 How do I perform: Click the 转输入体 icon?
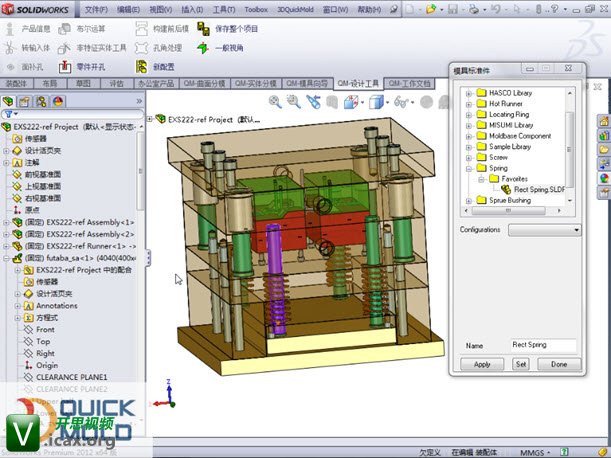pyautogui.click(x=10, y=48)
